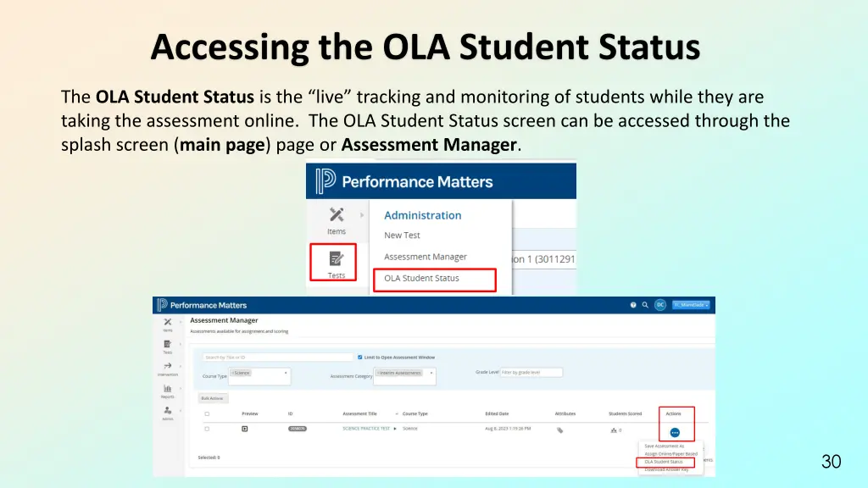868x488 pixels.
Task: Click the search magnifier icon in header
Action: [x=645, y=305]
